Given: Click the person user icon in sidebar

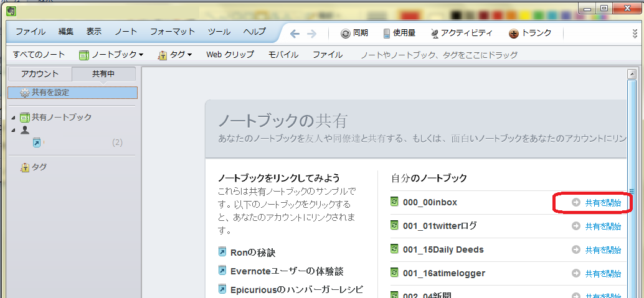Looking at the screenshot, I should pyautogui.click(x=25, y=130).
